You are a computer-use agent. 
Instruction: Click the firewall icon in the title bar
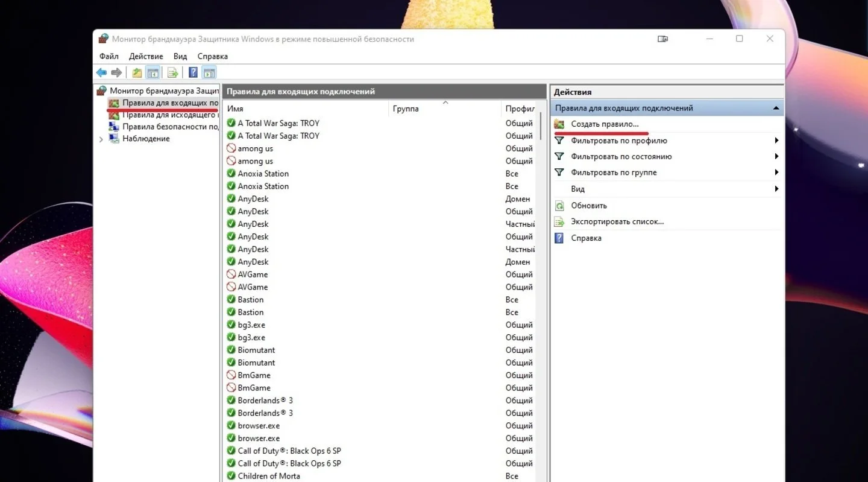pos(102,39)
